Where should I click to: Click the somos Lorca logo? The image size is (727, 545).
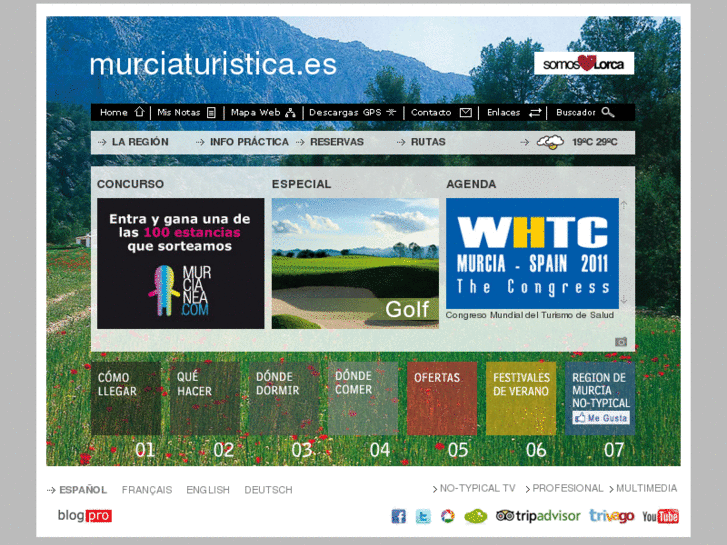584,64
